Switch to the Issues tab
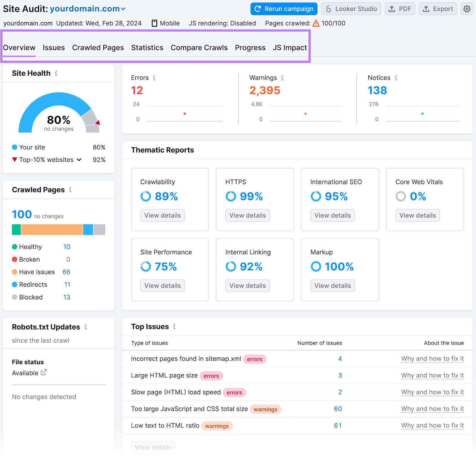The width and height of the screenshot is (476, 456). click(x=54, y=48)
